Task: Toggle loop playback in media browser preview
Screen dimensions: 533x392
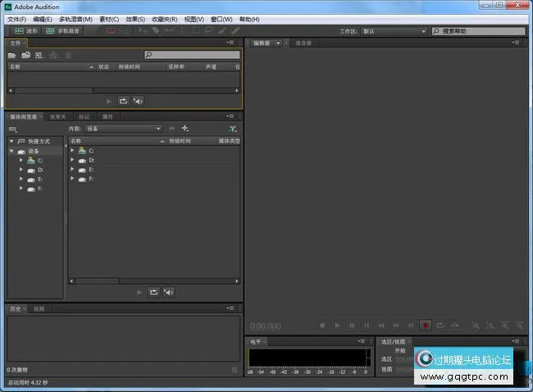Action: pyautogui.click(x=153, y=292)
